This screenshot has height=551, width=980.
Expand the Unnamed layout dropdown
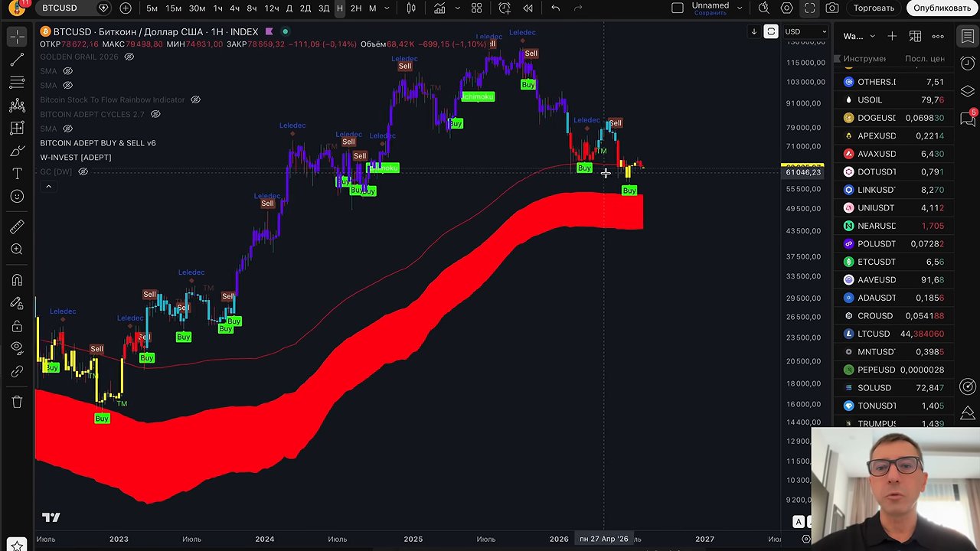coord(740,8)
